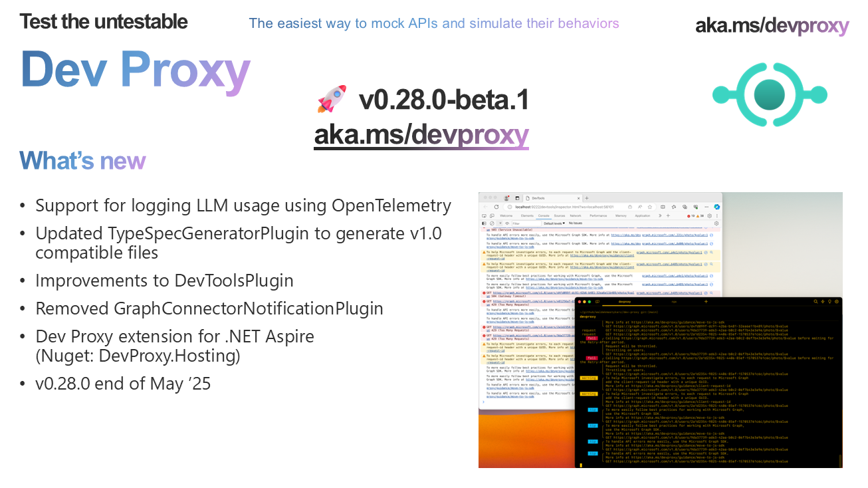Image resolution: width=868 pixels, height=488 pixels.
Task: Click the bullet about OpenTelemetry LLM usage logging
Action: point(243,205)
